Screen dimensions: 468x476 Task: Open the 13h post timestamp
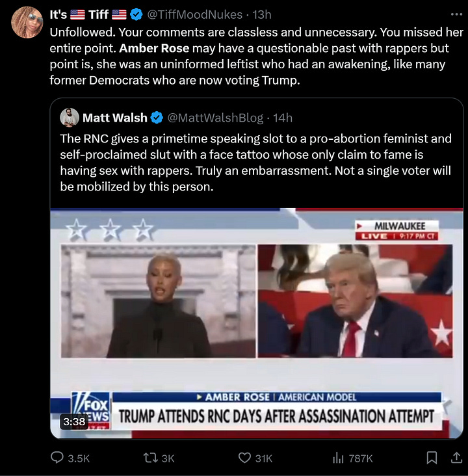coord(262,14)
